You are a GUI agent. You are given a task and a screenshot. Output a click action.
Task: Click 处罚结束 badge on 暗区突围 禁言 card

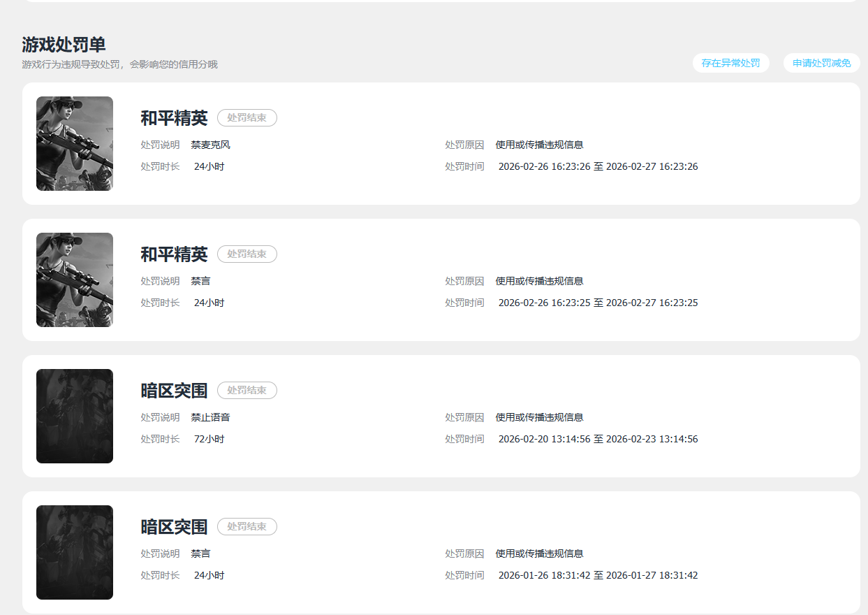pos(247,527)
